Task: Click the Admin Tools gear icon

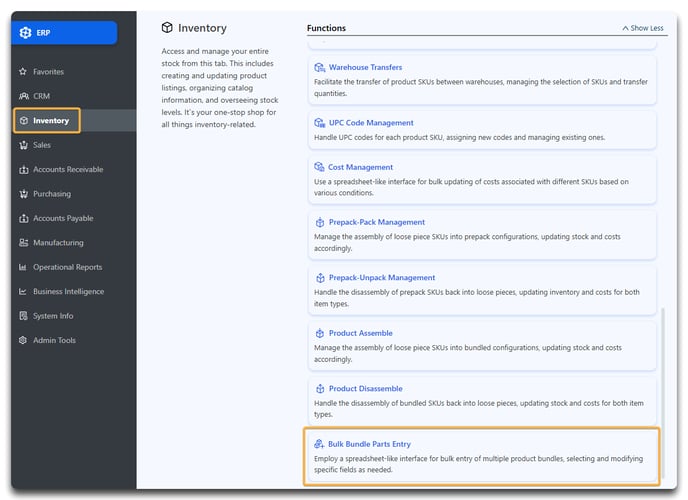Action: 23,340
